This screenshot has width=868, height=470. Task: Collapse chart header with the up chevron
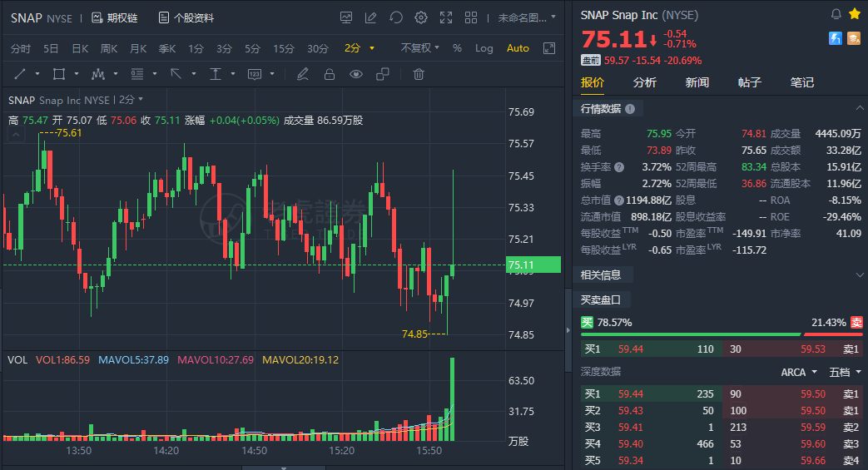click(16, 134)
